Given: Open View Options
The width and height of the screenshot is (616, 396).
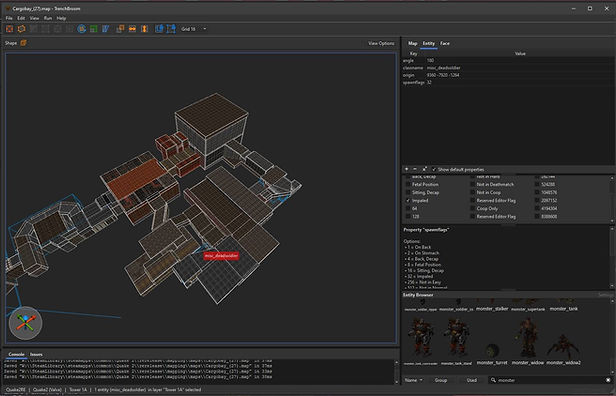Looking at the screenshot, I should pos(381,43).
